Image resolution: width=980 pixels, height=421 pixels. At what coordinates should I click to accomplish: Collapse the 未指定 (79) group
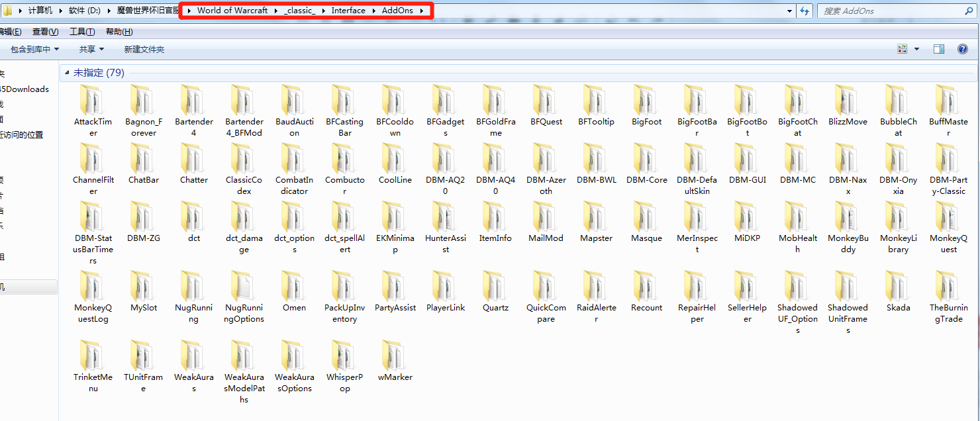[x=66, y=73]
